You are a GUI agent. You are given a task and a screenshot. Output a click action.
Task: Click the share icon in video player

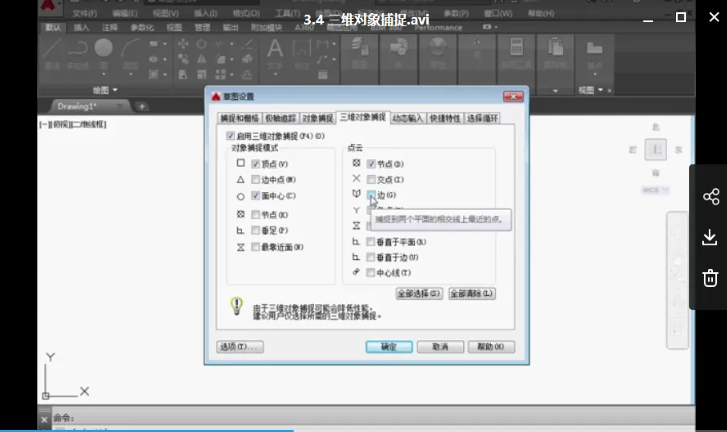(x=711, y=197)
